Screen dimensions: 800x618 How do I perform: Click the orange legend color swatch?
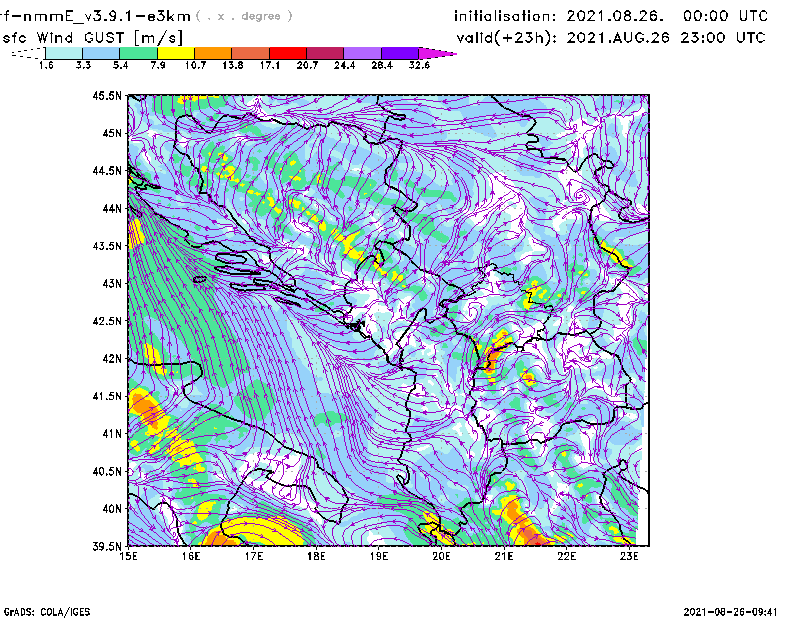[213, 53]
